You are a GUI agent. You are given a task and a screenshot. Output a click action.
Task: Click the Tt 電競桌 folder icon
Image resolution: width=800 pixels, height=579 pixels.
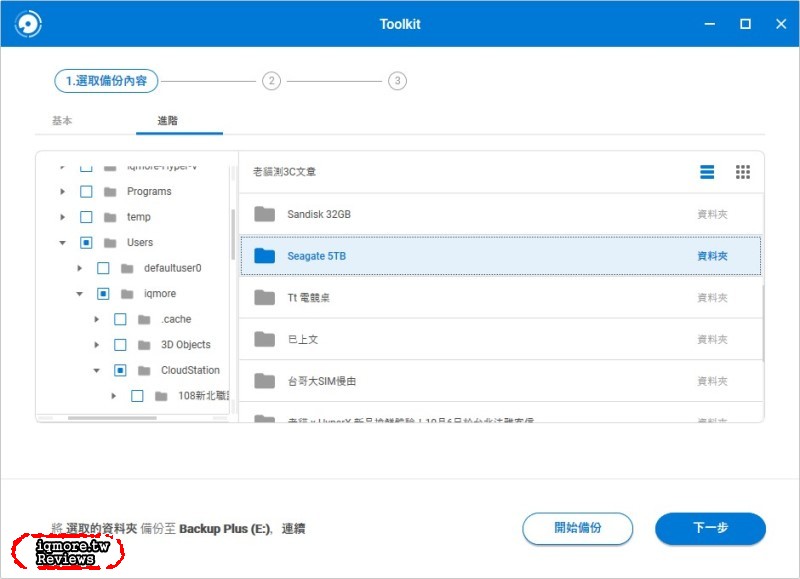tap(264, 297)
